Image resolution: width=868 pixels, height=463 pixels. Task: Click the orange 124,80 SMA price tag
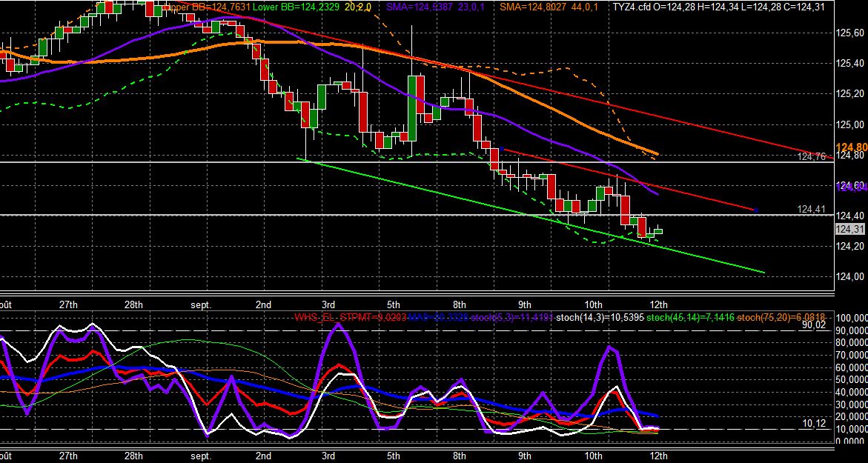(x=852, y=147)
